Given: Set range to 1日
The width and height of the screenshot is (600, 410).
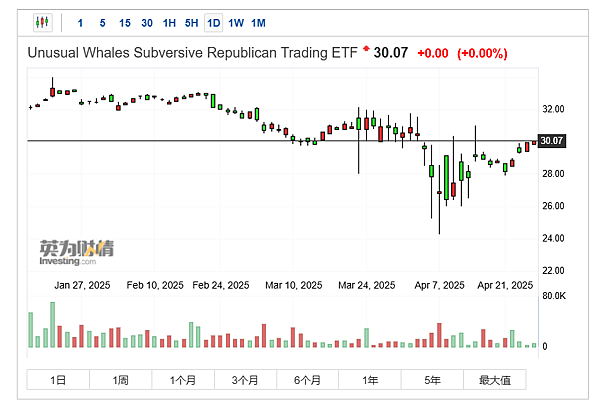Looking at the screenshot, I should click(58, 380).
